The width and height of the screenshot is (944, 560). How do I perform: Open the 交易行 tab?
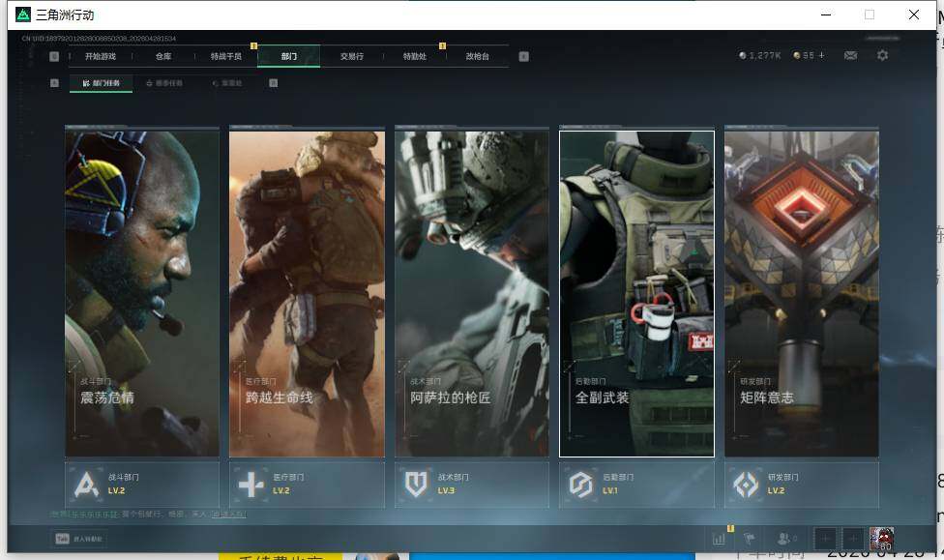tap(352, 57)
